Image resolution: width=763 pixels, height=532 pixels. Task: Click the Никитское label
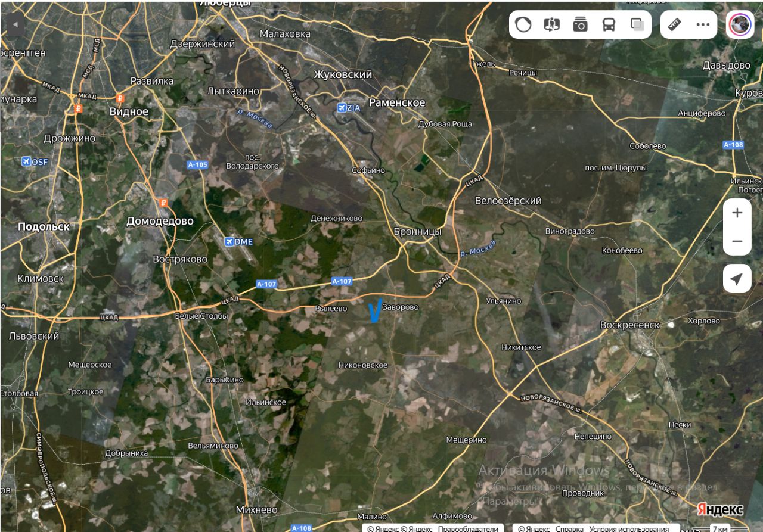click(521, 347)
